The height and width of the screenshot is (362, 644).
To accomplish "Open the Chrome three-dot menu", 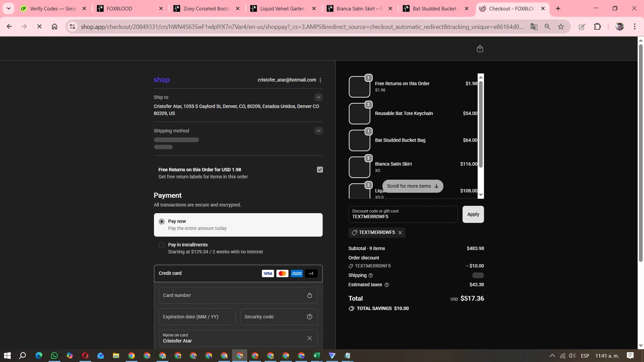I will (x=635, y=27).
